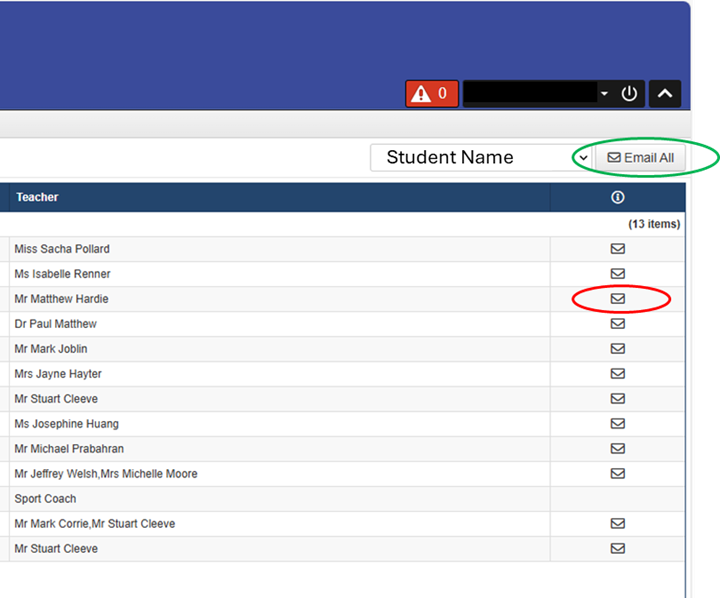Viewport: 720px width, 598px height.
Task: Open the user account dropdown arrow
Action: (x=604, y=94)
